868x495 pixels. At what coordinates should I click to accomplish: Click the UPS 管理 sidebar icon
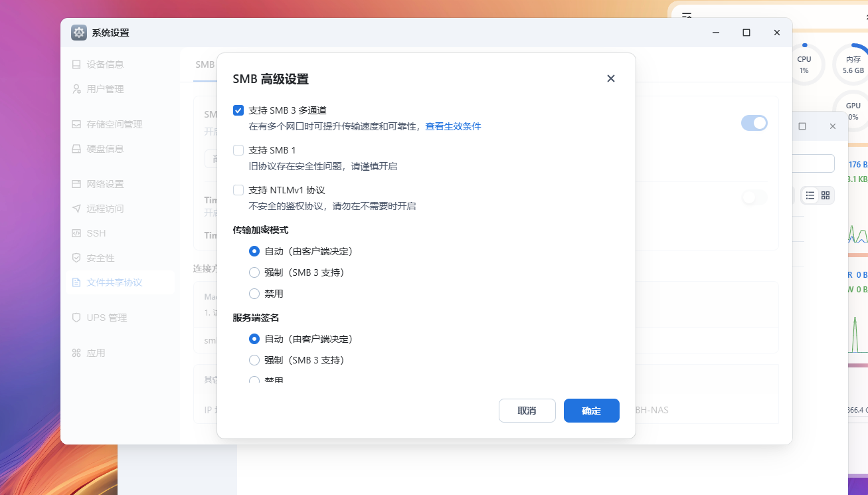coord(76,318)
